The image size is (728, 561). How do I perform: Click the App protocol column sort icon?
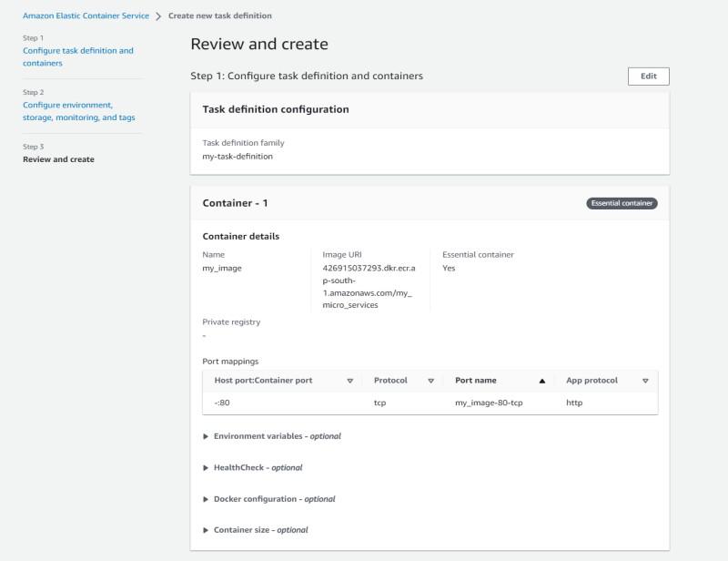[x=645, y=381]
